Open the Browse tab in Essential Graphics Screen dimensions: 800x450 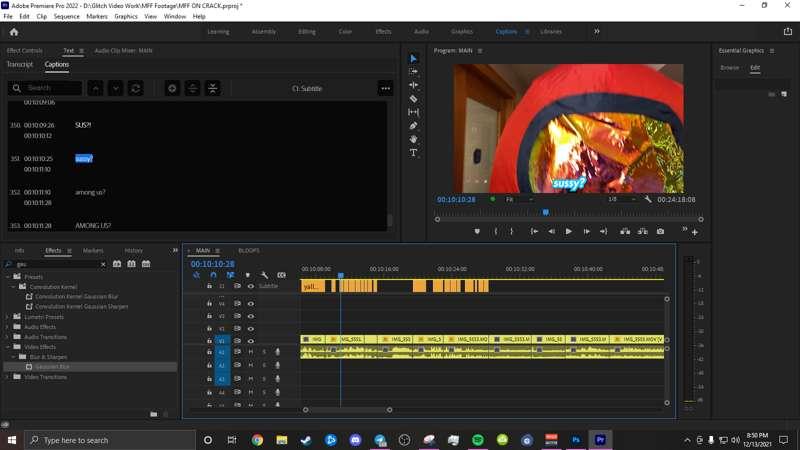(x=730, y=67)
